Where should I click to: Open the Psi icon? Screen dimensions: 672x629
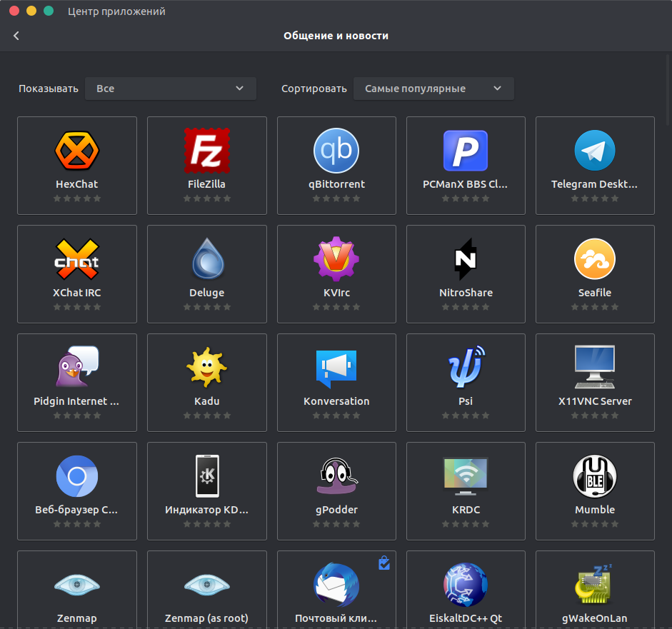point(467,367)
